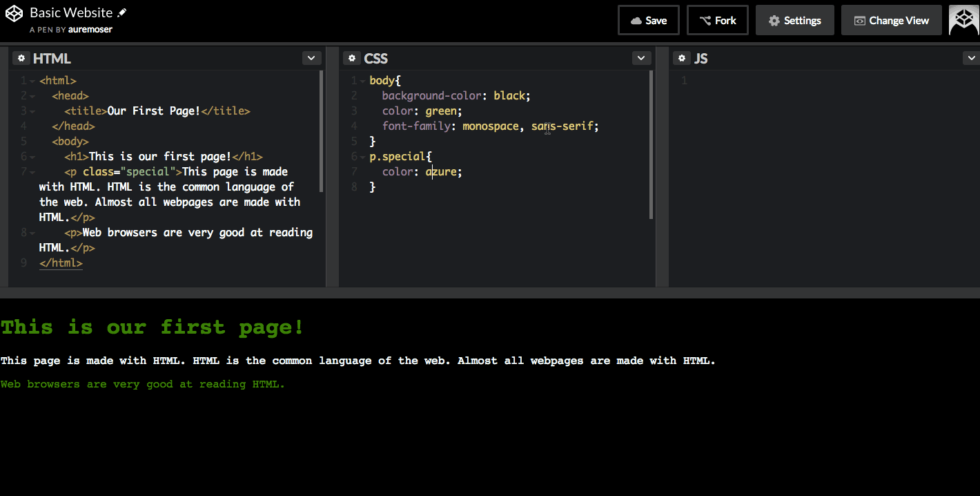Viewport: 980px width, 496px height.
Task: Open pen Settings
Action: (794, 21)
